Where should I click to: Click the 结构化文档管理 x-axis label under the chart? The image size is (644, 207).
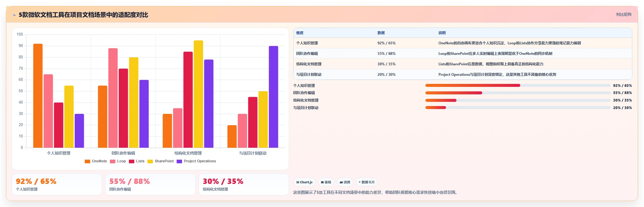pos(188,153)
